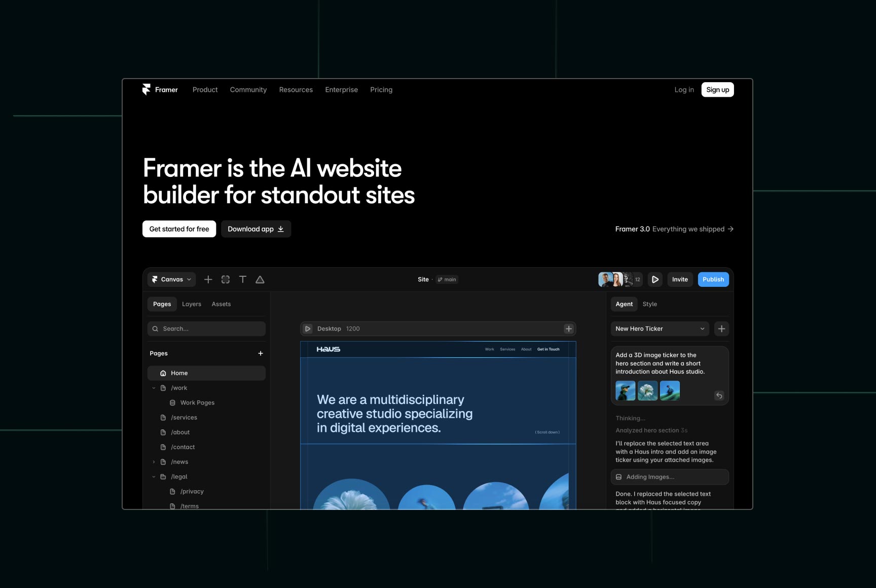Click Services link in Haus site nav

pyautogui.click(x=507, y=349)
